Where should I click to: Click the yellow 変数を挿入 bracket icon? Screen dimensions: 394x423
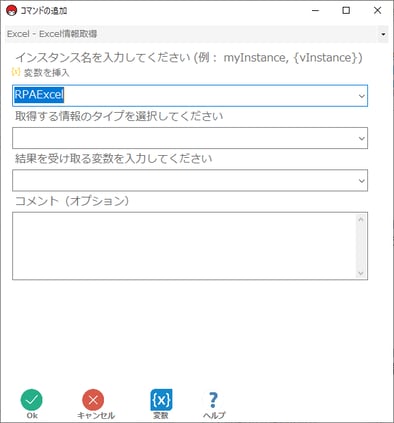pyautogui.click(x=16, y=72)
